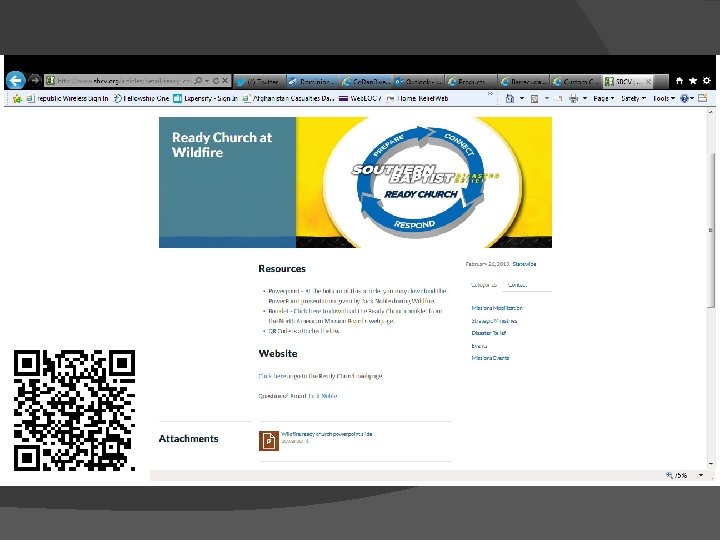Click the Statewide link beside the date
Viewport: 720px width, 540px height.
point(524,264)
